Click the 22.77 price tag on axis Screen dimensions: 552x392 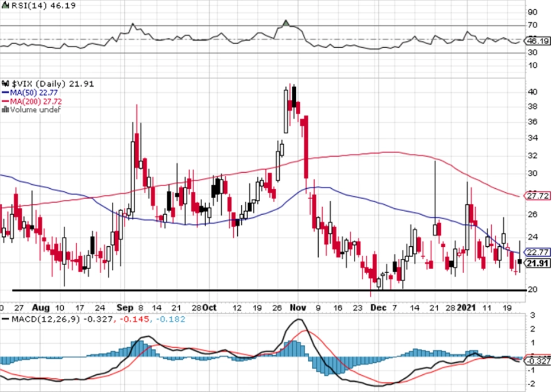(538, 252)
